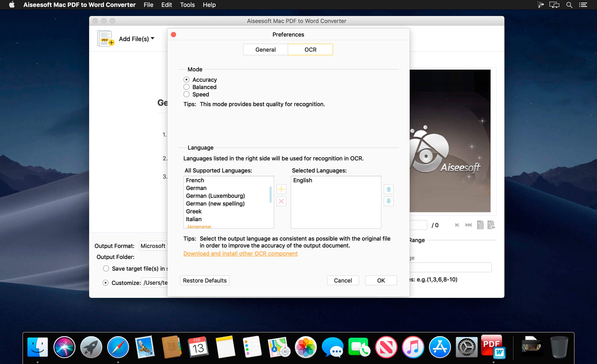Open Photos app in the dock
The height and width of the screenshot is (364, 597).
305,347
